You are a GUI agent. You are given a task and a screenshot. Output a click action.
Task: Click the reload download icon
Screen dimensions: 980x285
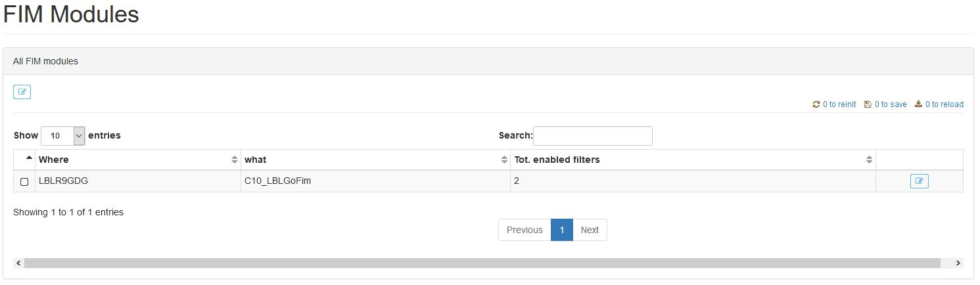(918, 104)
